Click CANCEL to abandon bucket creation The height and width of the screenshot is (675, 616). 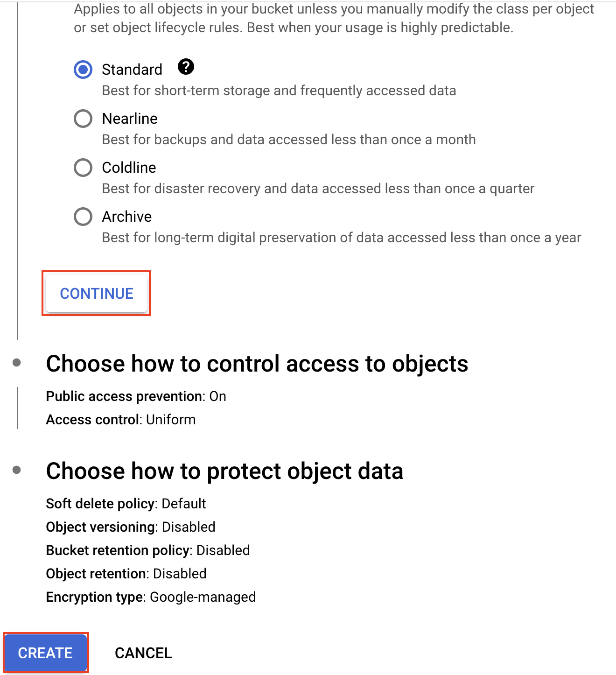(x=143, y=653)
